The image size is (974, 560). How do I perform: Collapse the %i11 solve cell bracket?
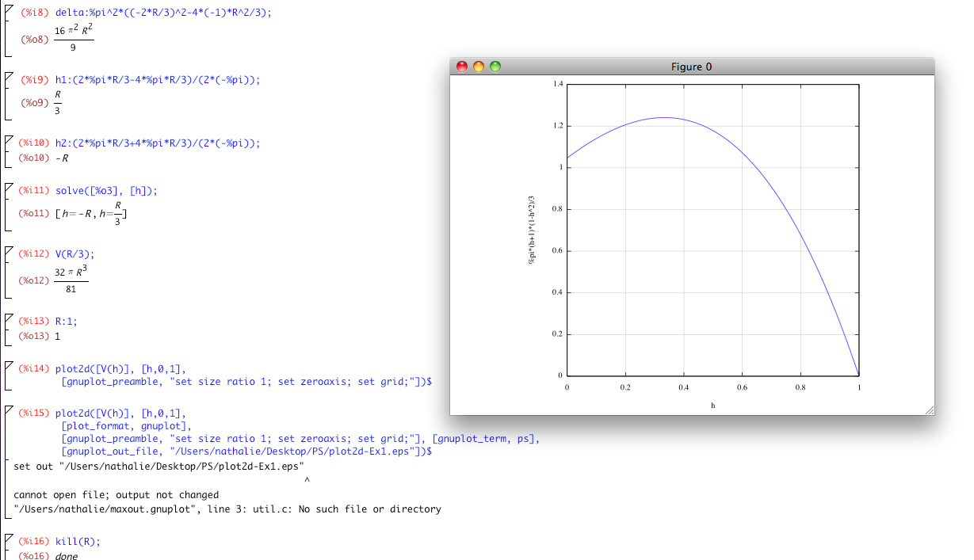click(8, 187)
